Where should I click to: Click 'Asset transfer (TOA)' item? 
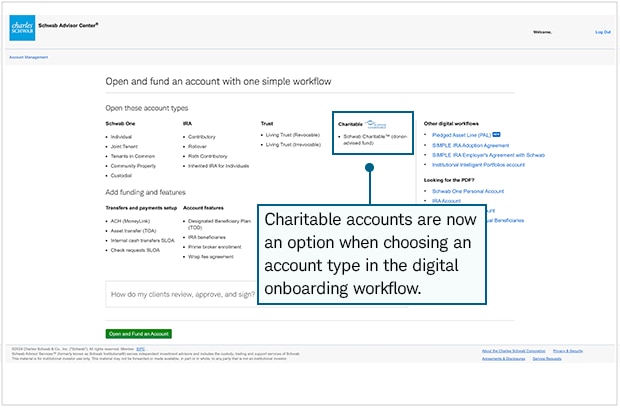133,231
